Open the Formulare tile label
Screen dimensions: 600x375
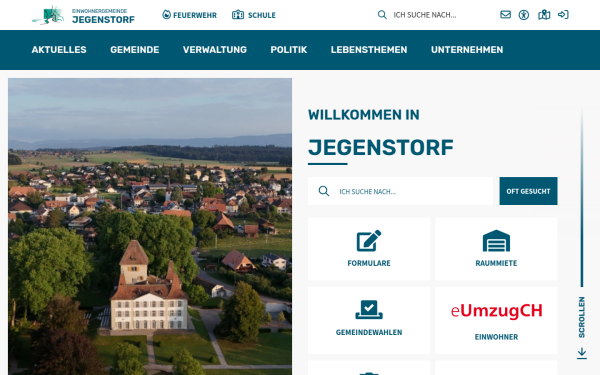click(x=369, y=263)
